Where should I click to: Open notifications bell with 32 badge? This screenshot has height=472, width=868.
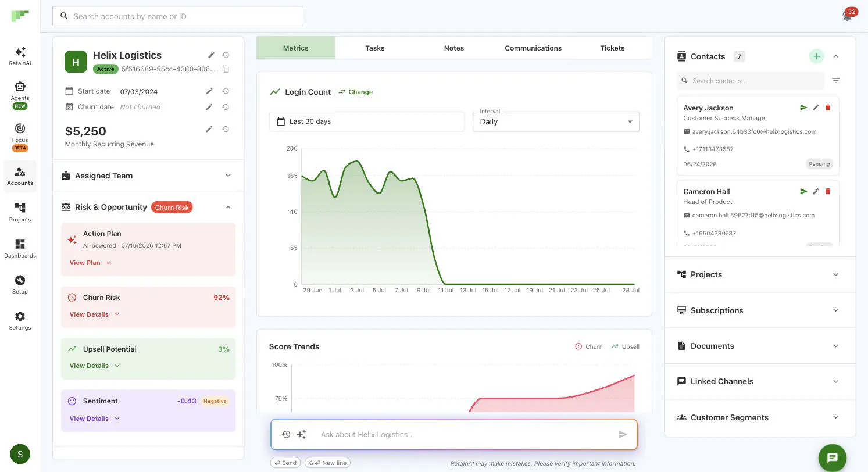[848, 16]
